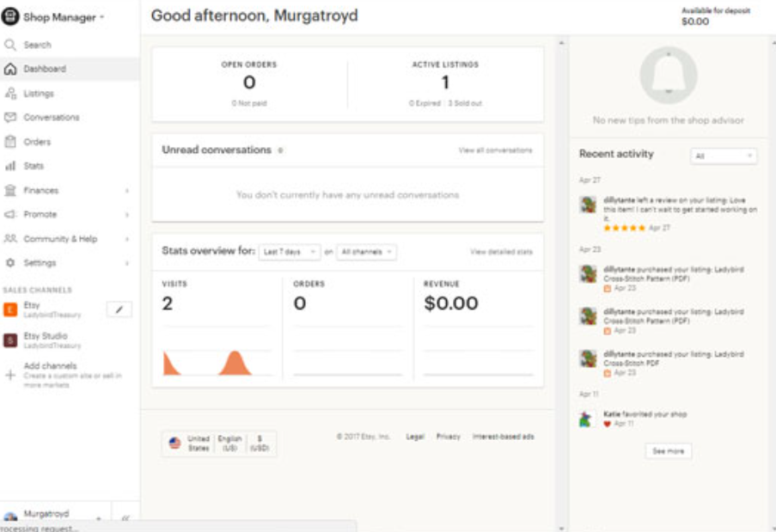
Task: Open the Recent activity All filter dropdown
Action: coord(724,156)
